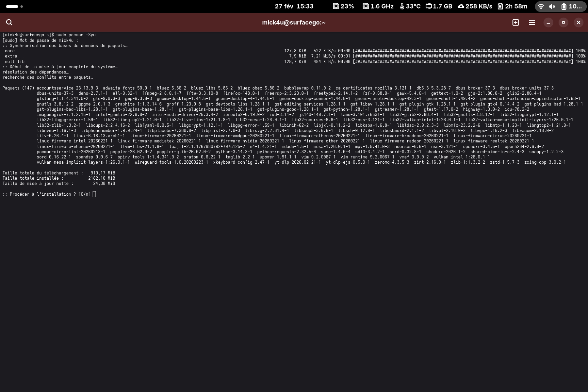
Task: Click the CPU usage 23% indicator
Action: click(x=343, y=6)
